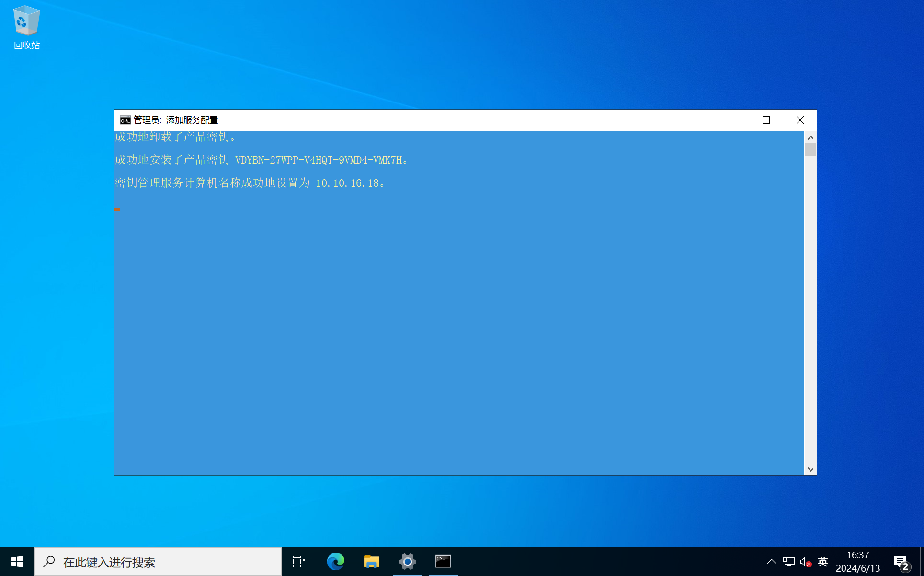The image size is (924, 576).
Task: Click the console scrollbar thumb
Action: click(x=810, y=150)
